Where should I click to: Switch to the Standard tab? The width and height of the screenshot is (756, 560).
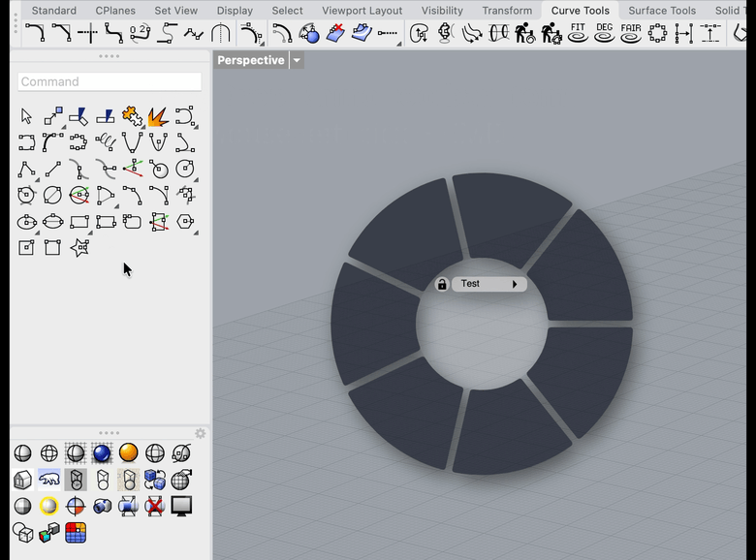[x=53, y=10]
